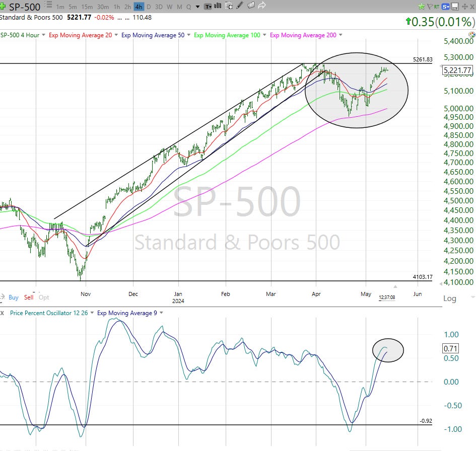Open the watchlist list icon beside SP-500
Viewport: 476px width, 451px height.
pyautogui.click(x=48, y=5)
